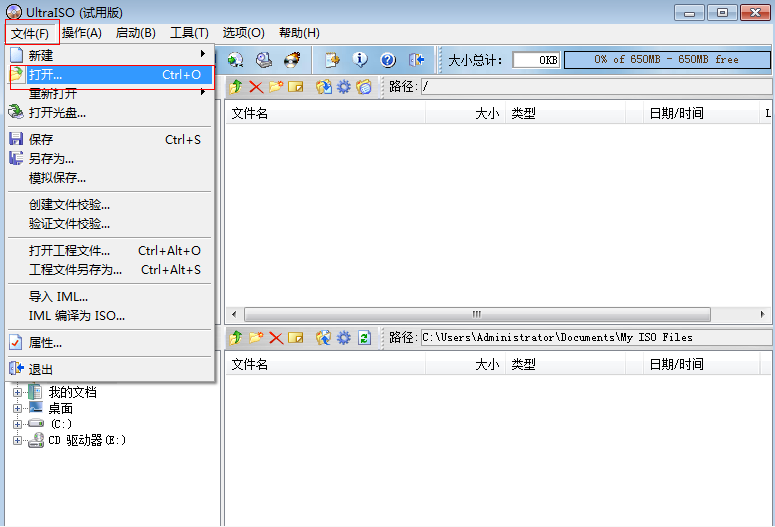775x527 pixels.
Task: Expand the 桌面 tree node
Action: click(17, 408)
